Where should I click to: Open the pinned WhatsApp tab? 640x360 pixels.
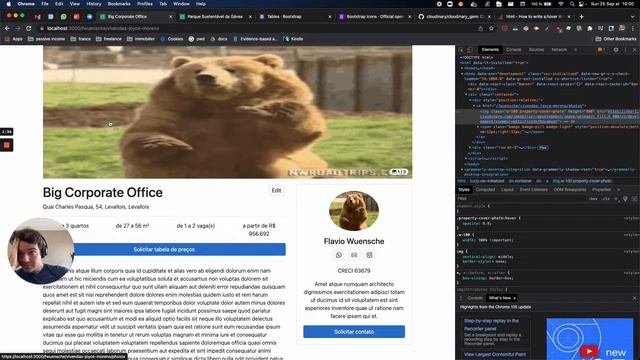(x=64, y=17)
